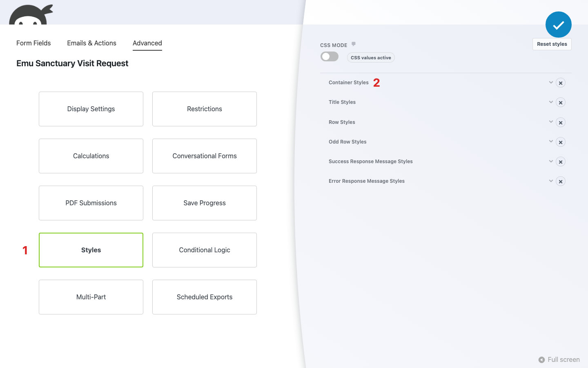Open Multi-Part settings
588x368 pixels.
tap(91, 297)
